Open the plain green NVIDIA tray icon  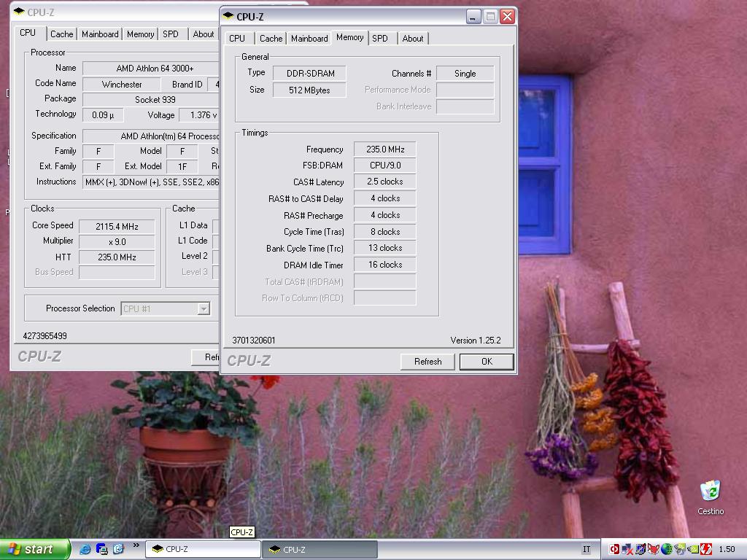(693, 549)
